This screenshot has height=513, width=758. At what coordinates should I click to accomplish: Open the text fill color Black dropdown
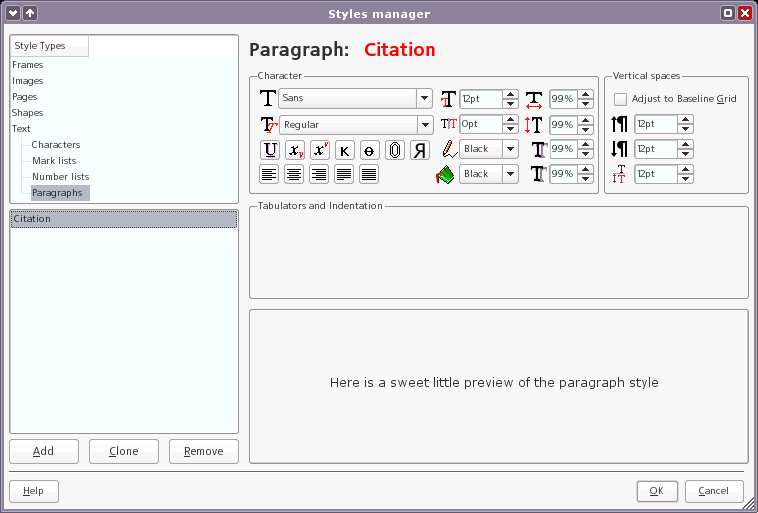pos(510,174)
